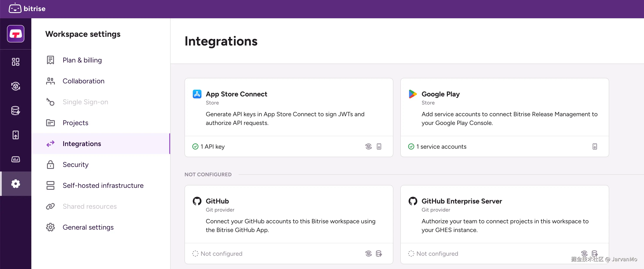Click the App Store Connect logo icon
The image size is (644, 269).
point(197,94)
